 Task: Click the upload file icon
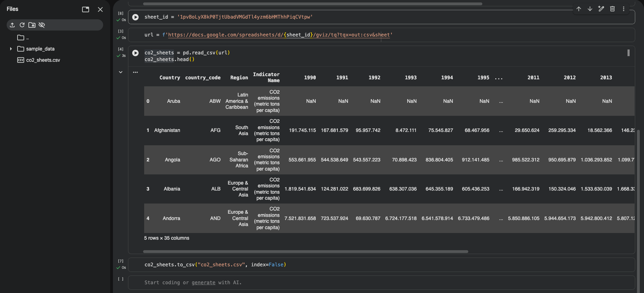12,25
